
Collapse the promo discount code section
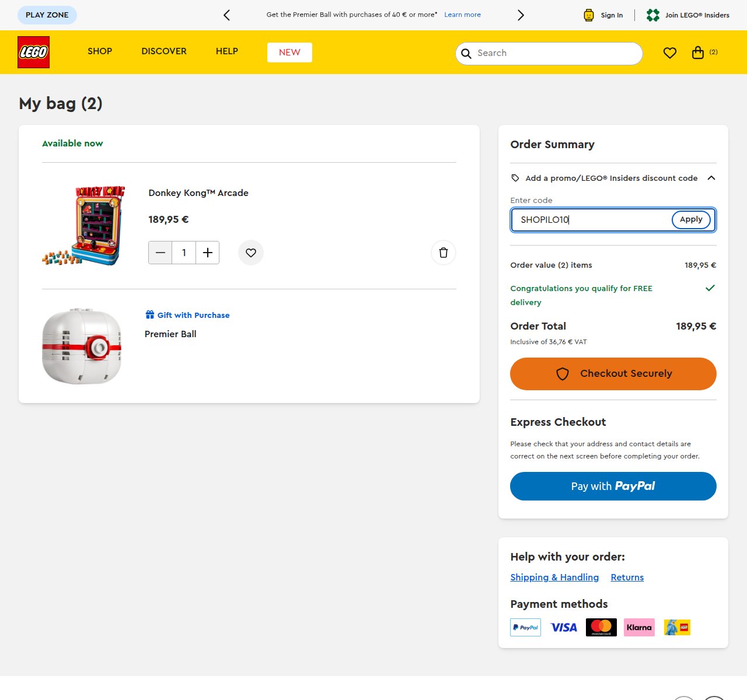point(711,178)
